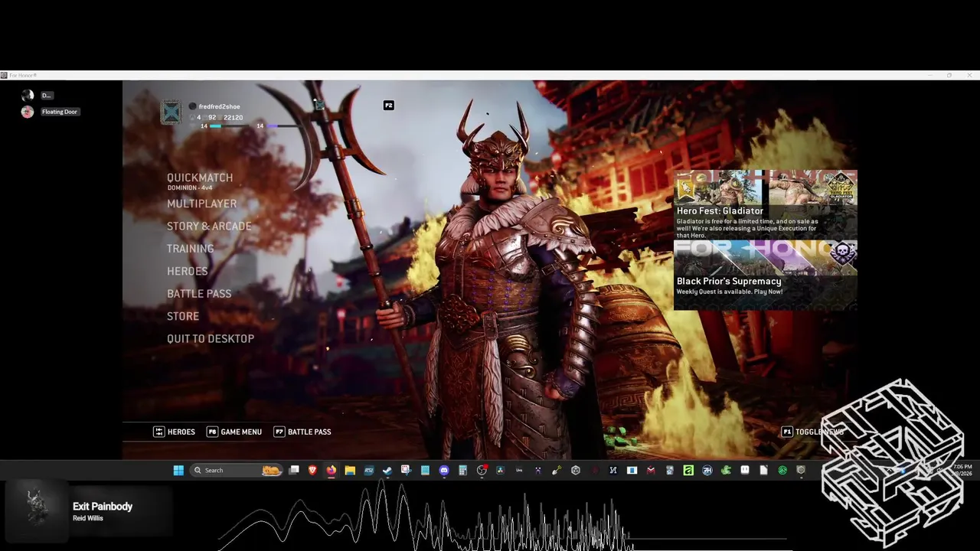Click the F2 key prompt icon
Viewport: 980px width, 551px height.
coord(388,105)
